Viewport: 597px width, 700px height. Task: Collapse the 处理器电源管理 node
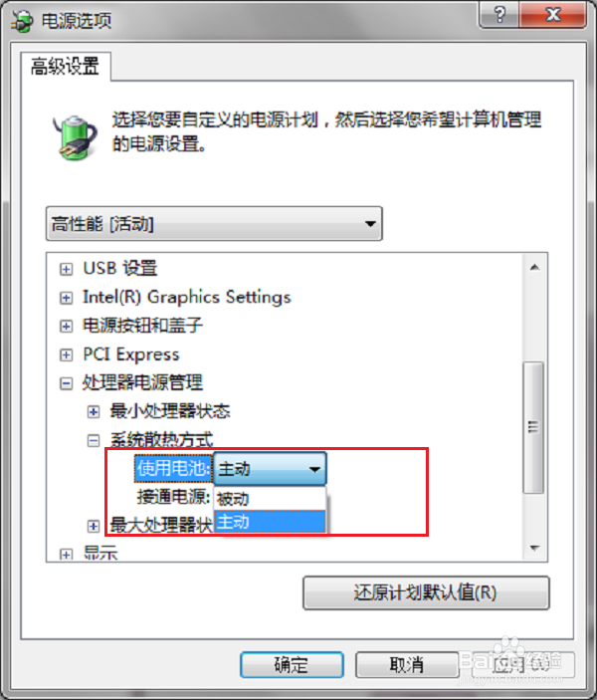pyautogui.click(x=66, y=383)
